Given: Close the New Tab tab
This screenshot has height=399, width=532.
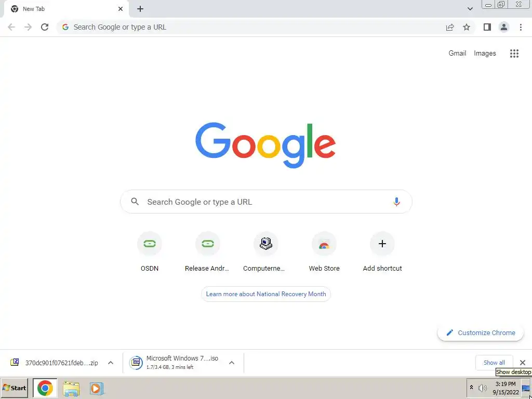Looking at the screenshot, I should click(x=121, y=9).
